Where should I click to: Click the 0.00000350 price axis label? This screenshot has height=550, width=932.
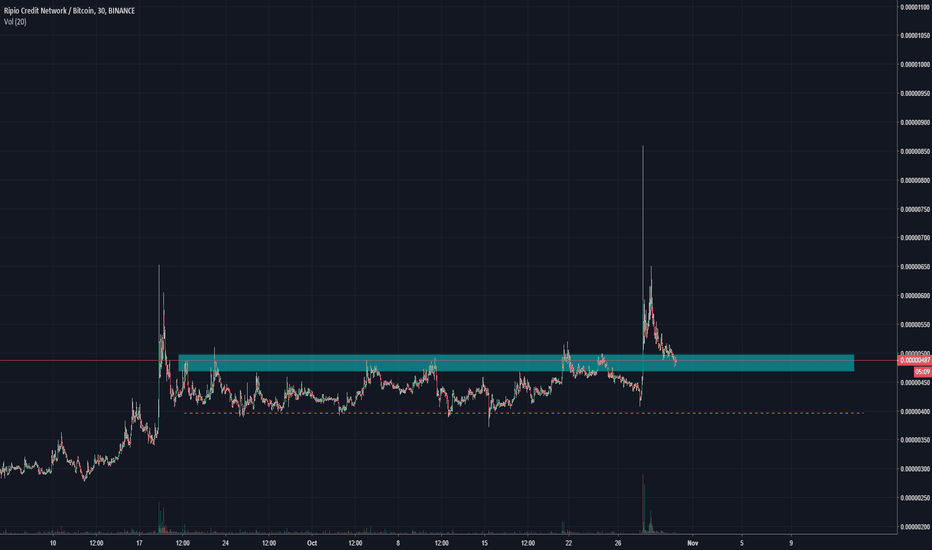pyautogui.click(x=915, y=440)
